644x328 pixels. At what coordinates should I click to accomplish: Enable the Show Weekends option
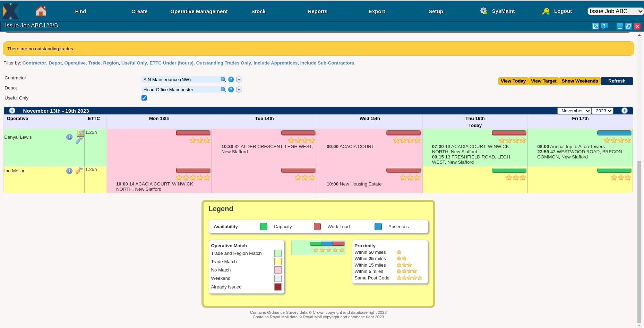[x=579, y=81]
